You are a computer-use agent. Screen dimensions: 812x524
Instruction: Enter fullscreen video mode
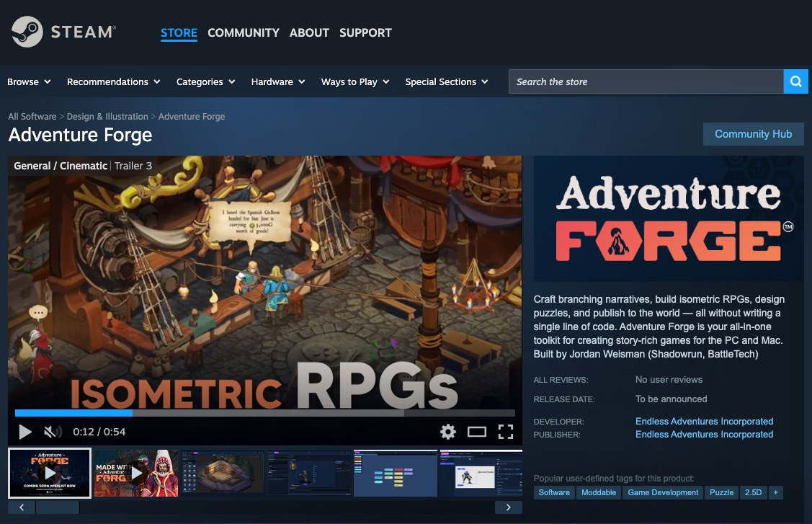point(506,431)
